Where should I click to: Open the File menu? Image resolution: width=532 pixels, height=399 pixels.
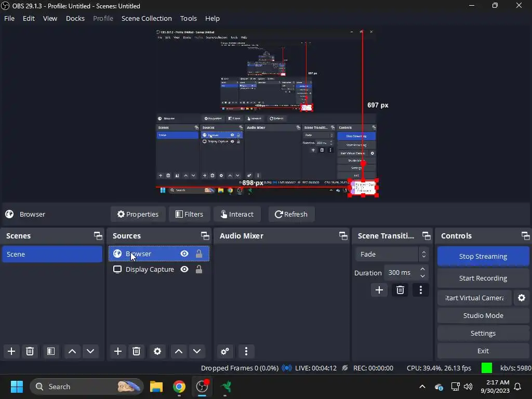pos(9,18)
